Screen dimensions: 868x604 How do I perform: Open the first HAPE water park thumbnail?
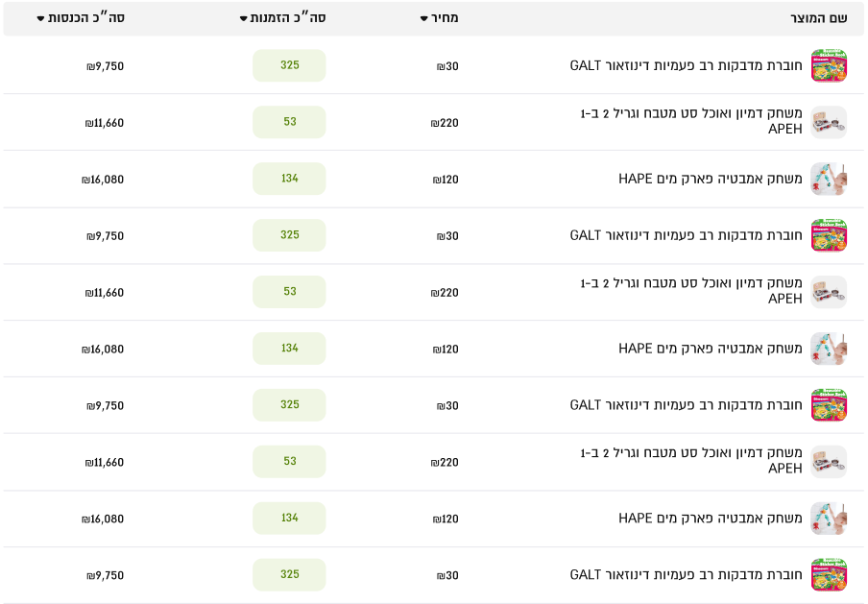click(829, 179)
